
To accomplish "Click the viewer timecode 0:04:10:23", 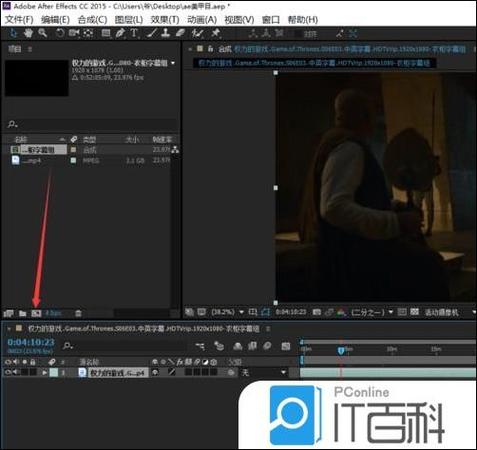I will pyautogui.click(x=291, y=312).
